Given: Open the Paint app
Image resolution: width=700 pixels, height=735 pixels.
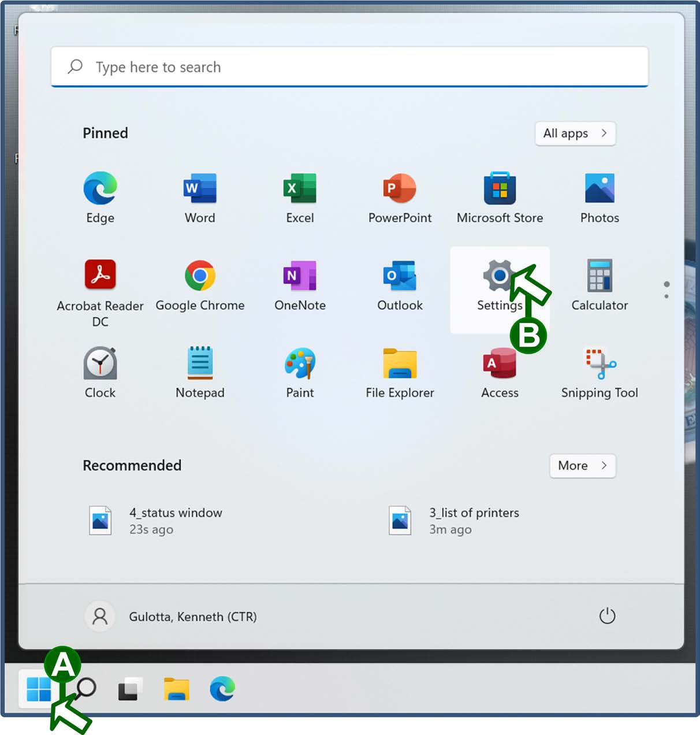Looking at the screenshot, I should (300, 373).
